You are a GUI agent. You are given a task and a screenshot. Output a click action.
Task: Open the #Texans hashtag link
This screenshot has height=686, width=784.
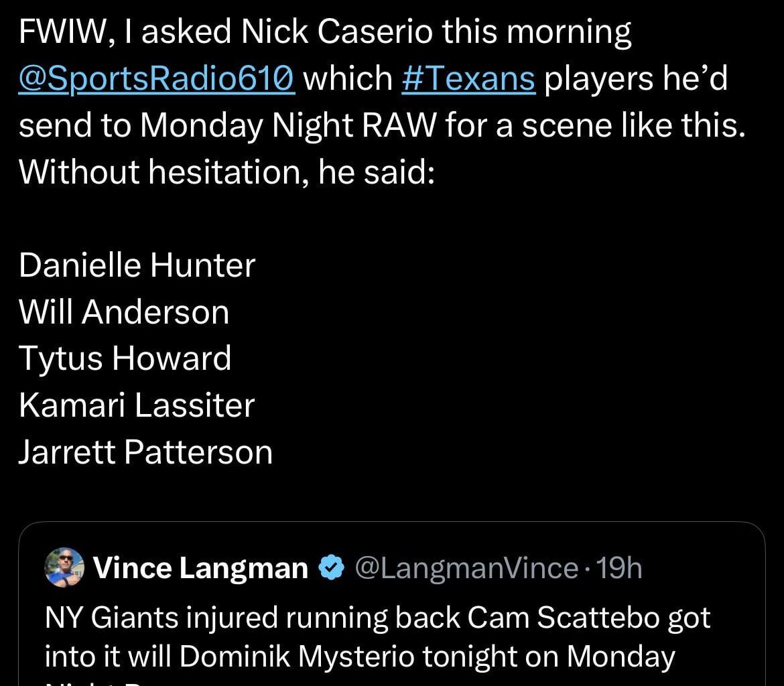click(468, 79)
